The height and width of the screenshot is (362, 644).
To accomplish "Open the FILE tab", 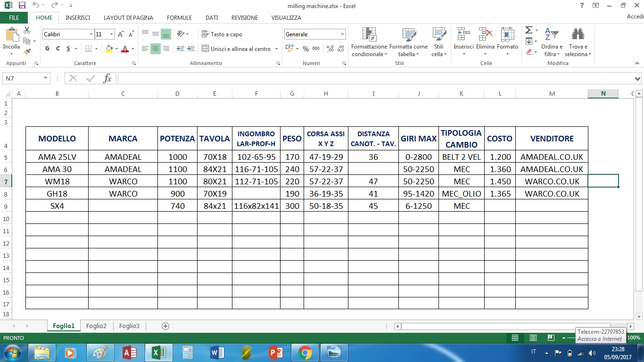I will (14, 18).
